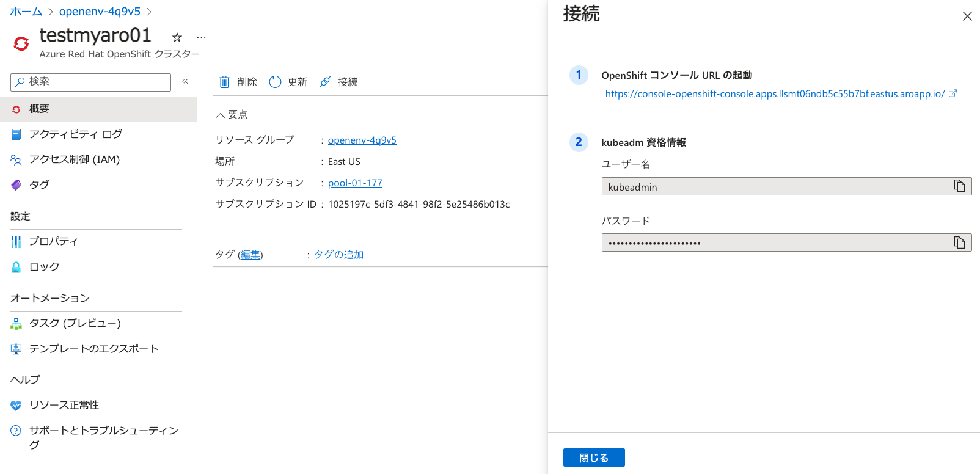Click the サポートとトラブルシューティング help icon
Viewport: 980px width, 474px height.
coord(16,431)
